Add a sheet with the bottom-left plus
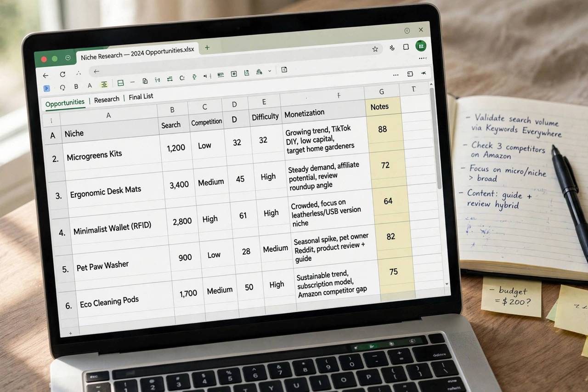 pyautogui.click(x=70, y=332)
